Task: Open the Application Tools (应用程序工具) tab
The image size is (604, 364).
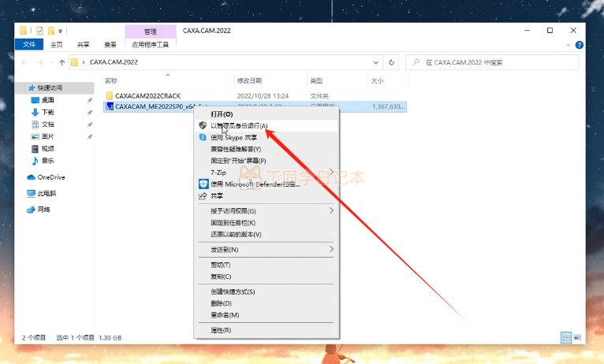Action: (151, 45)
